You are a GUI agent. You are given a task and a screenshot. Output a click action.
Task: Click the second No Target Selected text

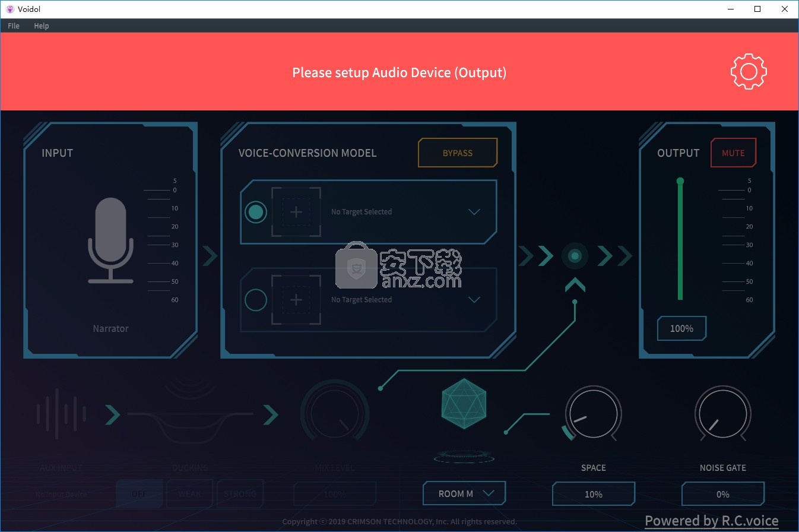362,300
